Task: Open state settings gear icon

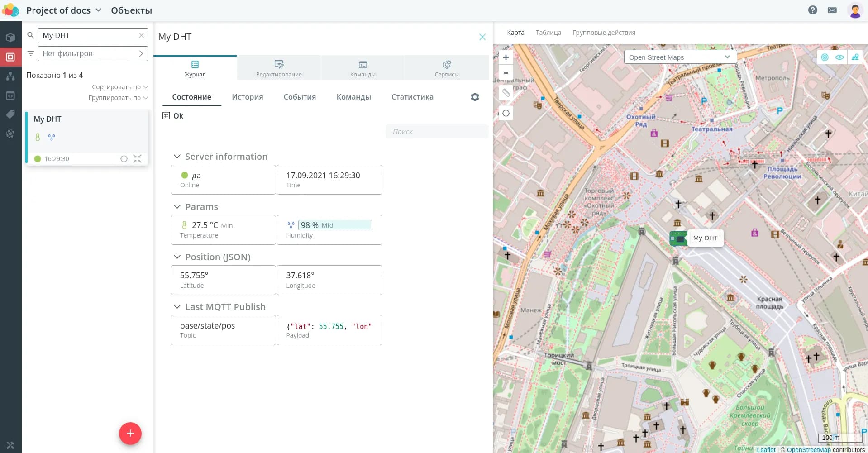Action: 475,97
